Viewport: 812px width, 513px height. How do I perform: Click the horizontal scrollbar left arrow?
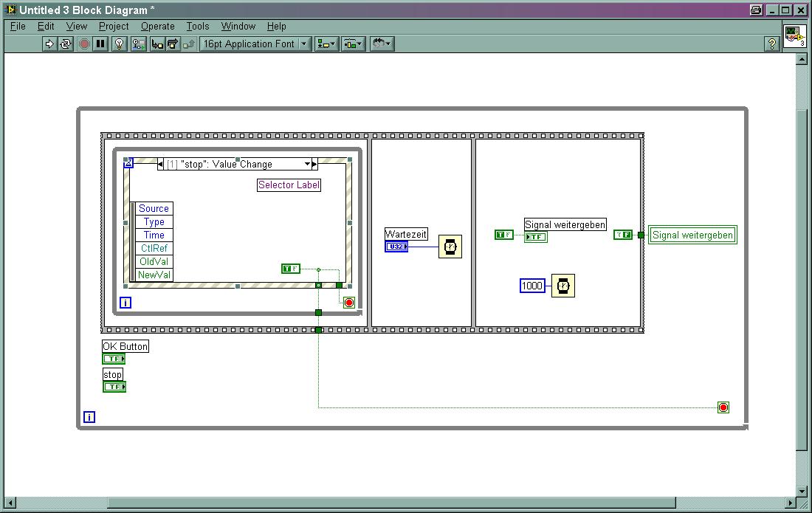pos(10,503)
